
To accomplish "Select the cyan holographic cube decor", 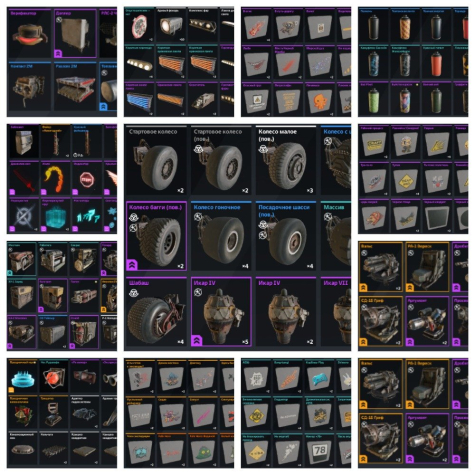I will 55,215.
